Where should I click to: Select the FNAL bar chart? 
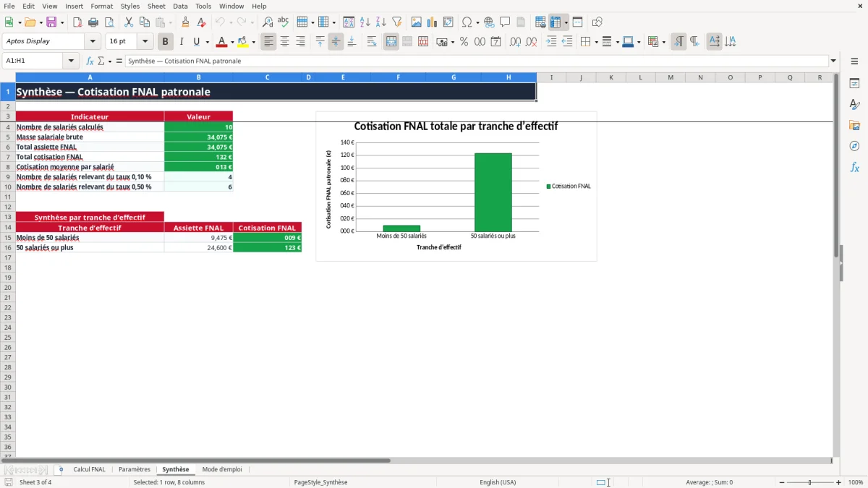(456, 186)
